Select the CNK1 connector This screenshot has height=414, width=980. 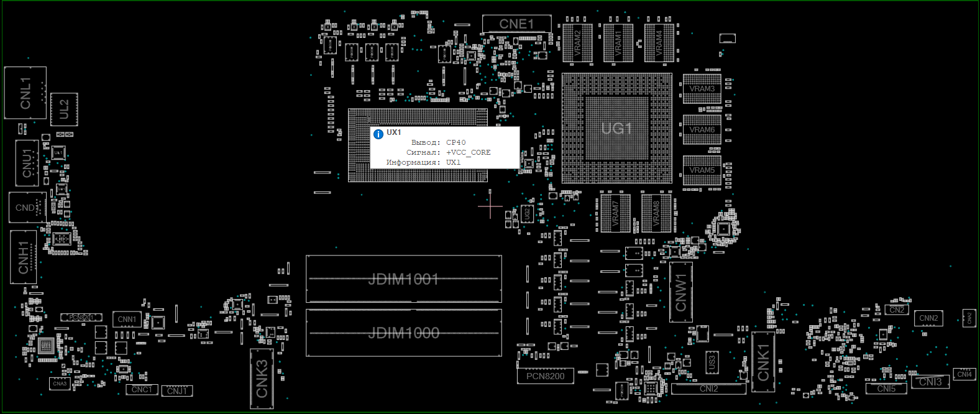click(763, 362)
